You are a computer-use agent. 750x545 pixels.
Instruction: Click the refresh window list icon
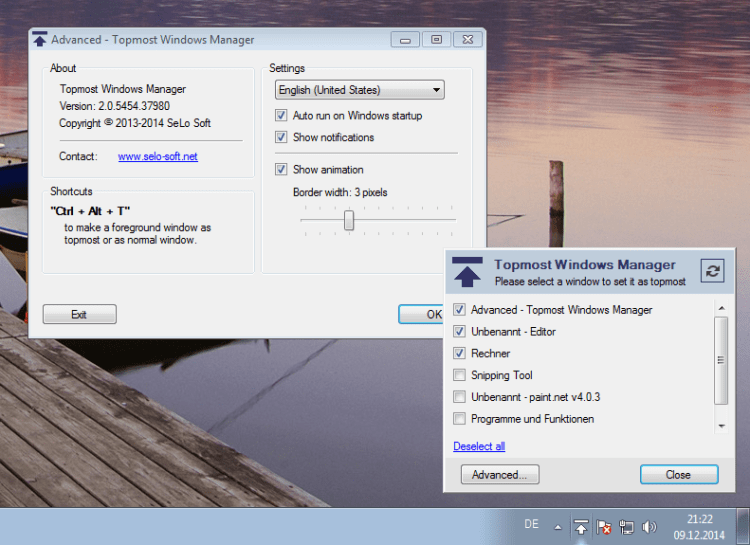point(712,271)
